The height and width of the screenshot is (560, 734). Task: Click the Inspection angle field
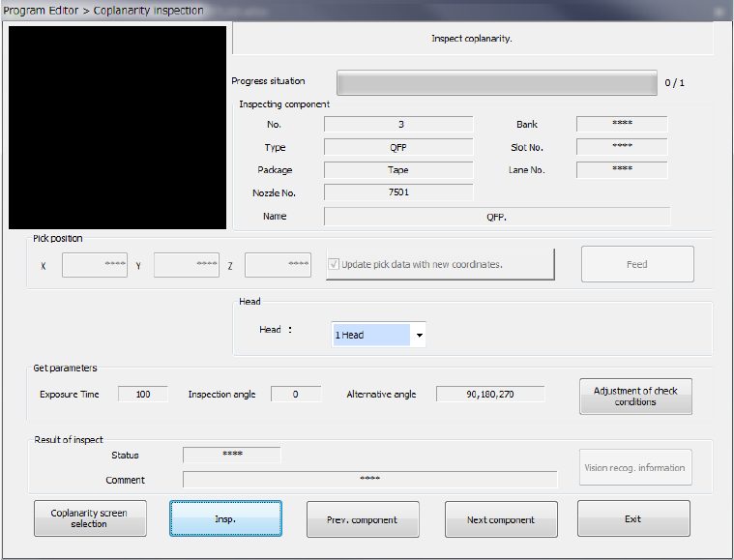[x=295, y=394]
